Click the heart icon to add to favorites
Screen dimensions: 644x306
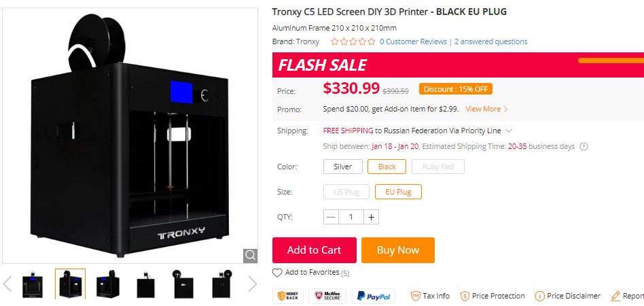click(x=277, y=273)
